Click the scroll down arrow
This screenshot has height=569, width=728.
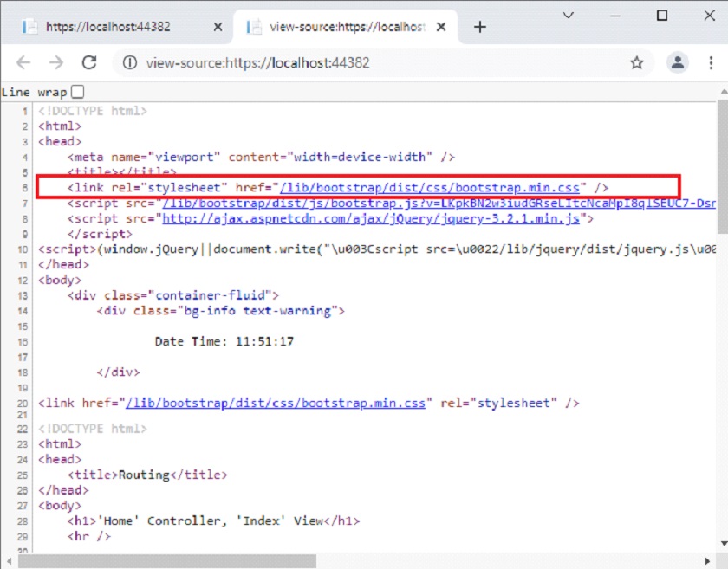[x=723, y=543]
